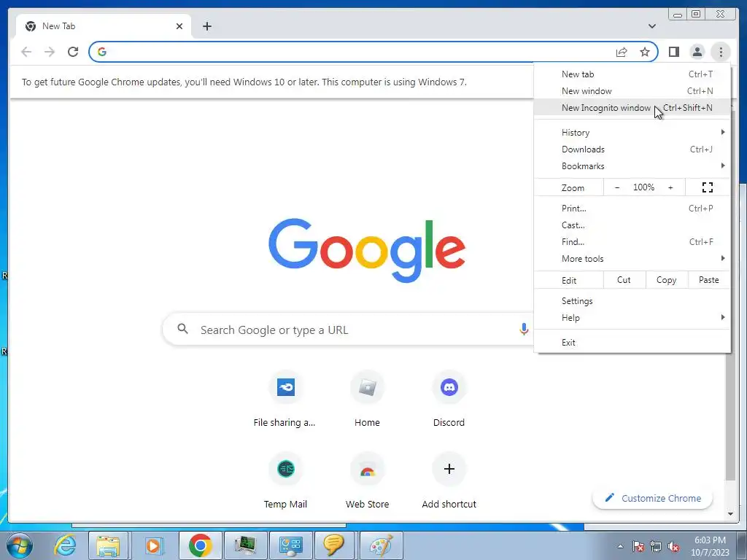This screenshot has width=747, height=560.
Task: Click the Search Google or type a URL box
Action: (x=348, y=329)
